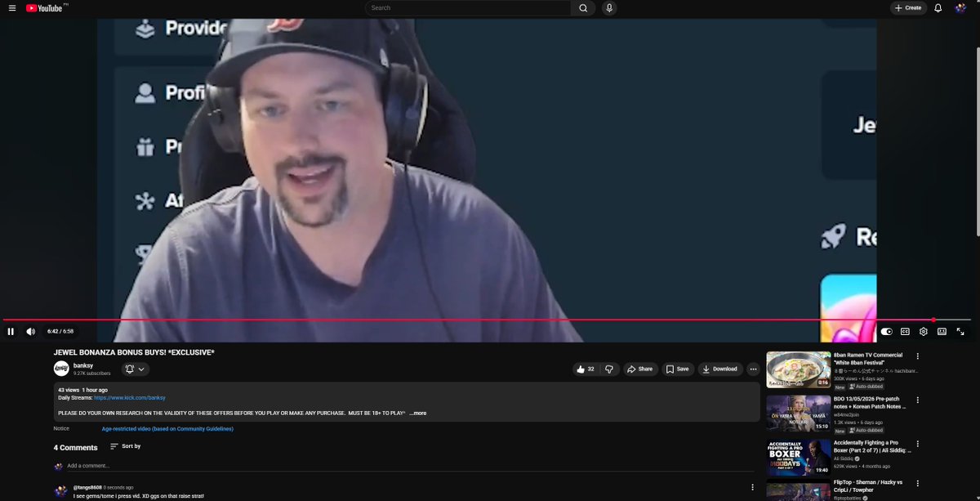
Task: Open the Create menu
Action: (x=908, y=8)
